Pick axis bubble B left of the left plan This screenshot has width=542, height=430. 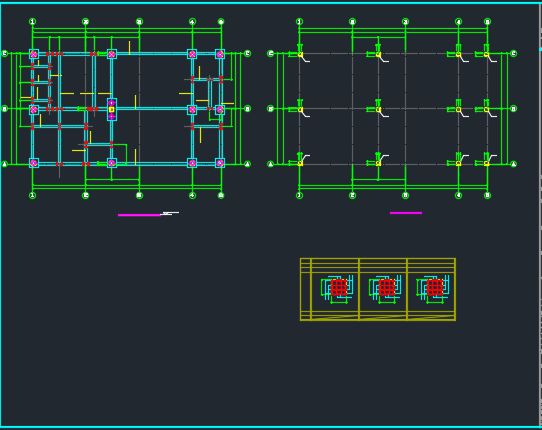[4, 109]
